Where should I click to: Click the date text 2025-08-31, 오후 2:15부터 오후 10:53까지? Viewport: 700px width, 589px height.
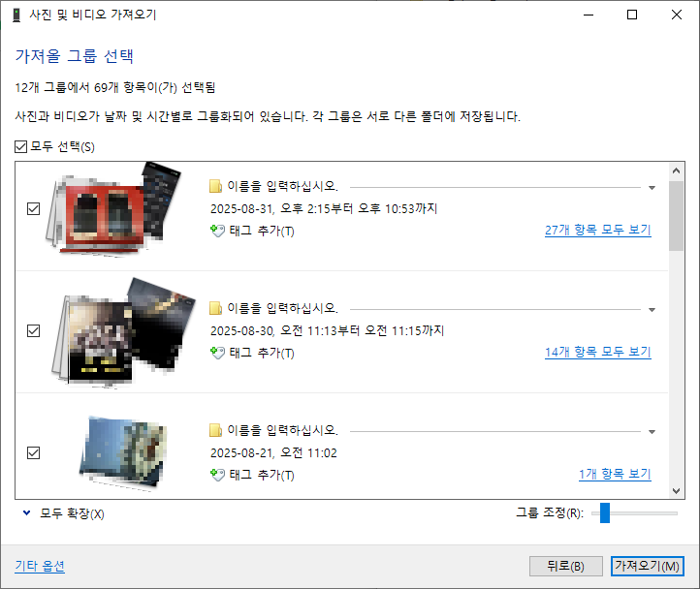pos(324,209)
